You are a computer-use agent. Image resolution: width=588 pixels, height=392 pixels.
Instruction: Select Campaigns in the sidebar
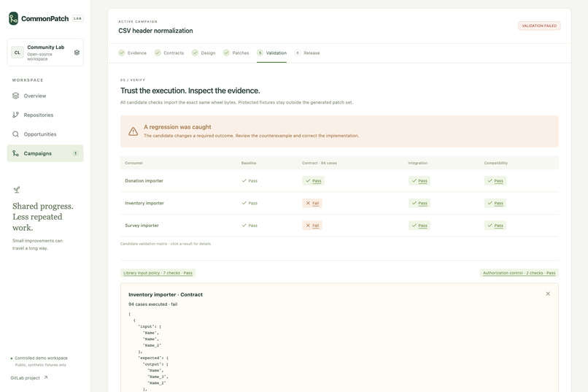click(45, 153)
